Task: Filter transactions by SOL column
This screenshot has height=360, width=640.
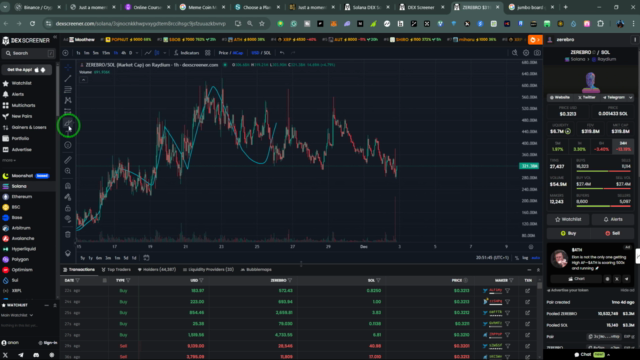Action: (x=378, y=280)
